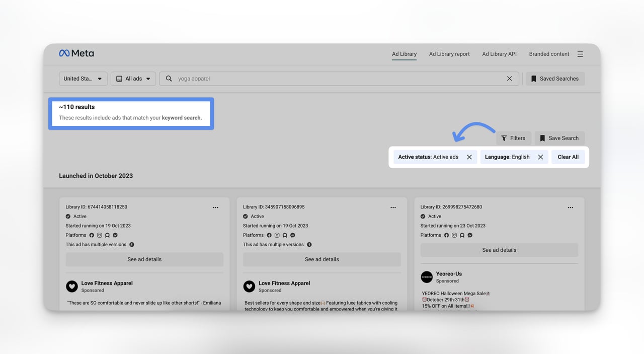The image size is (644, 354).
Task: Click info icon on ad 345907158096895 multiple versions
Action: (x=309, y=245)
